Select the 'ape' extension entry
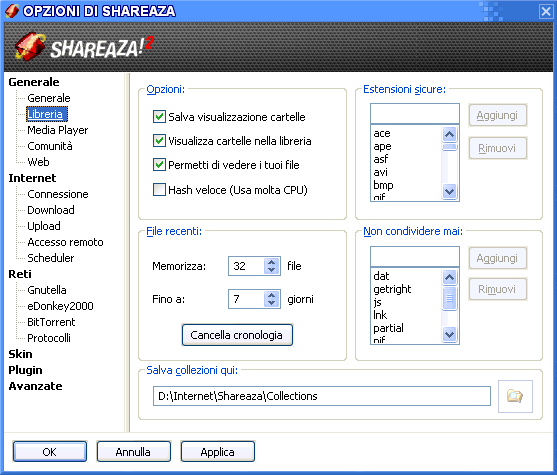This screenshot has height=475, width=557. point(382,146)
